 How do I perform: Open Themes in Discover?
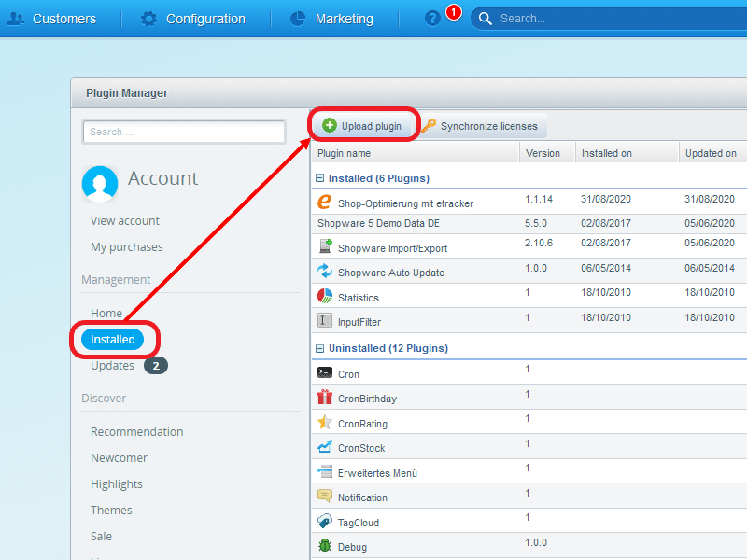(x=111, y=510)
